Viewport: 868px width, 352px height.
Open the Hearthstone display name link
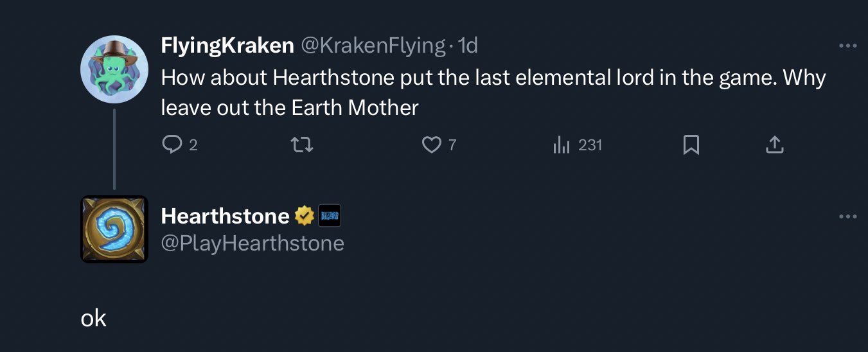[225, 216]
